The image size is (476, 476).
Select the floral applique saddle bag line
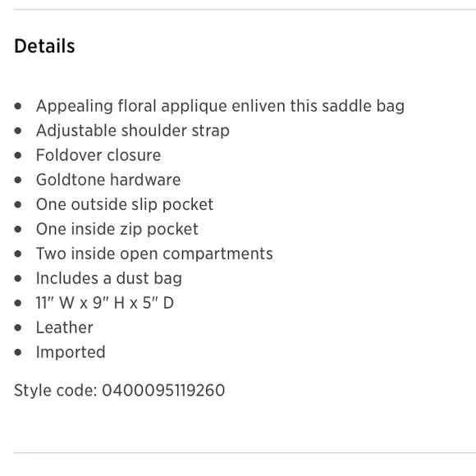(x=220, y=106)
